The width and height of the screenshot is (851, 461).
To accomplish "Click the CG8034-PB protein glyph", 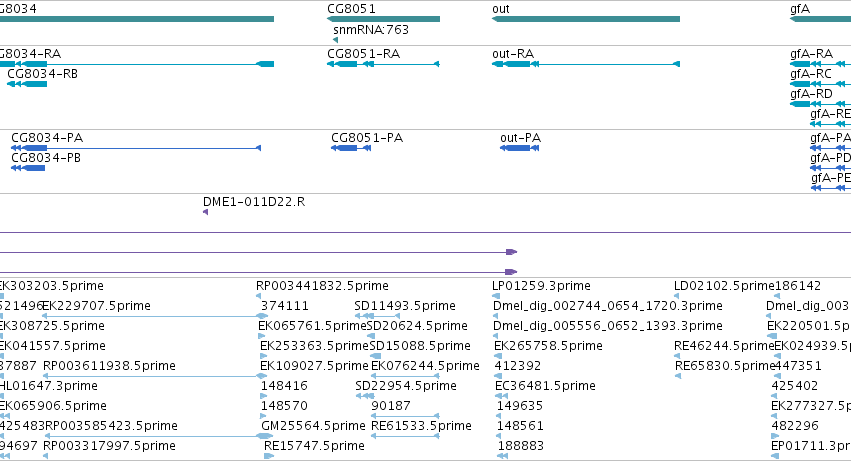I will point(28,168).
